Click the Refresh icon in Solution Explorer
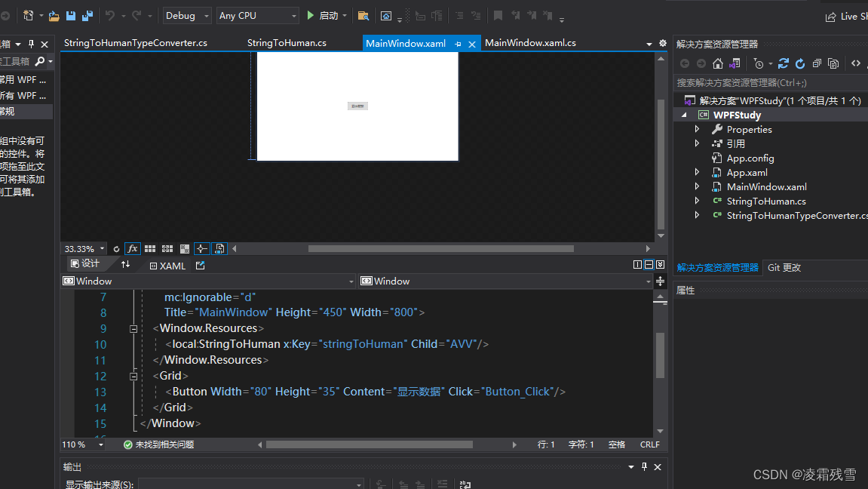Image resolution: width=868 pixels, height=489 pixels. [799, 63]
